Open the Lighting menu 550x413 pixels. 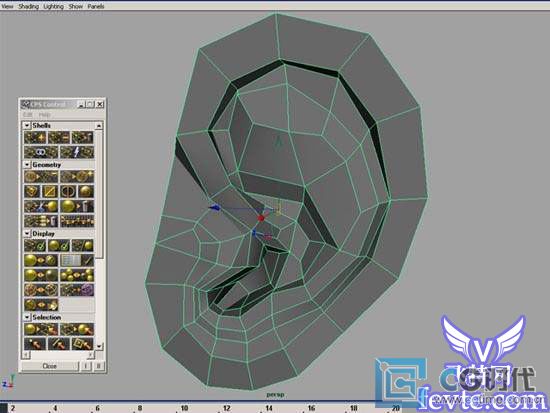click(54, 6)
